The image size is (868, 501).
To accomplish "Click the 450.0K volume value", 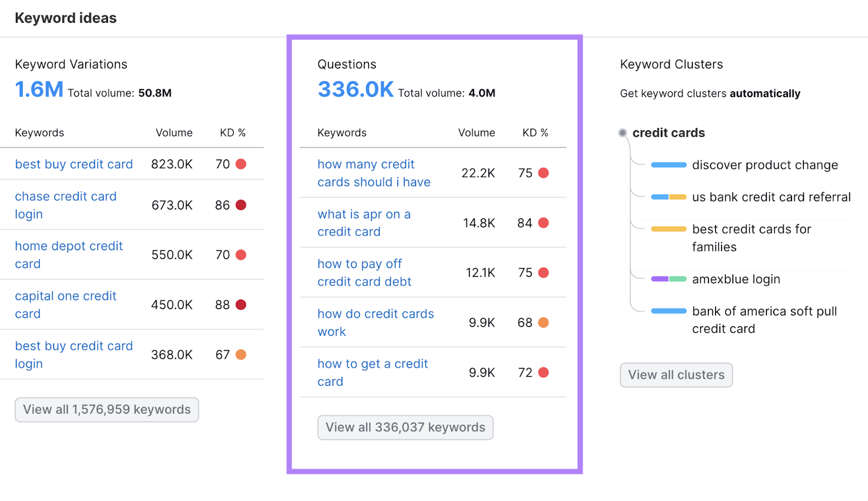I will [172, 305].
